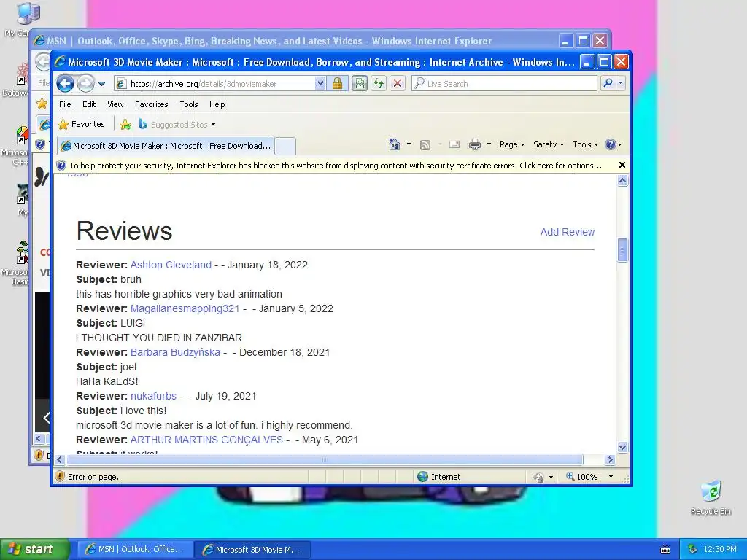Click the vertical scrollbar down arrow
This screenshot has height=560, width=747.
point(622,447)
